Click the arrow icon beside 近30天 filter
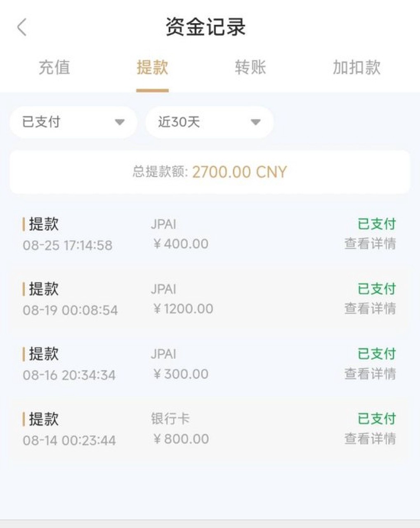 coord(255,122)
